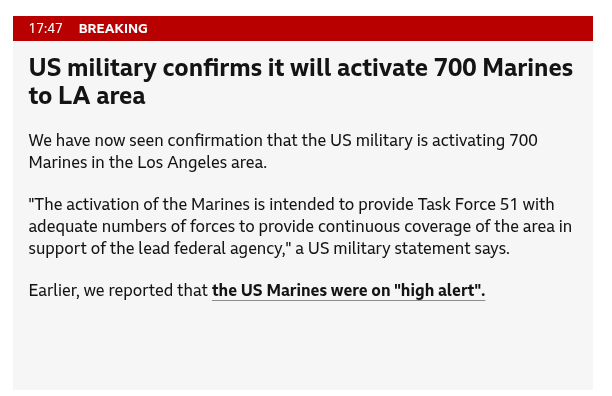Click the paragraph starting "We have now seen"
612x396 pixels.
coord(283,151)
